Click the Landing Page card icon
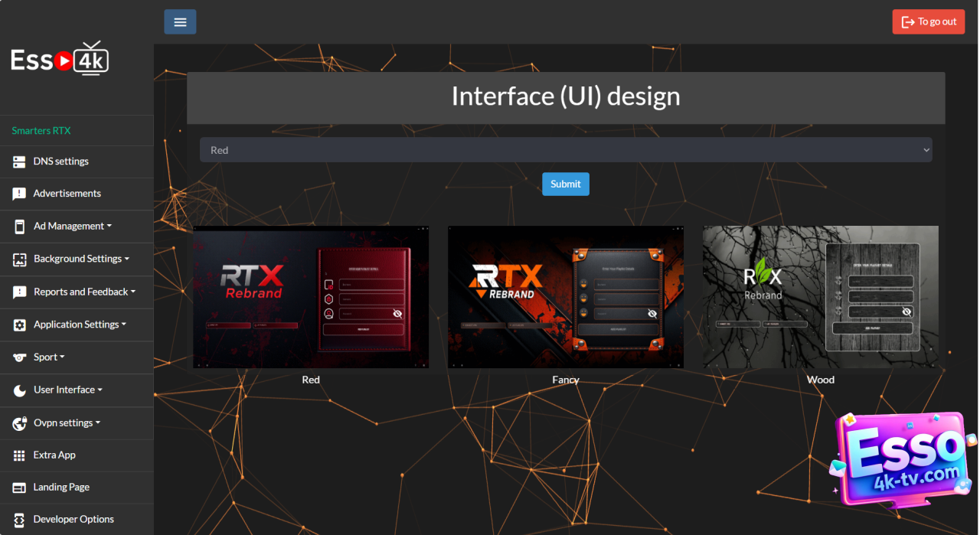 (19, 488)
